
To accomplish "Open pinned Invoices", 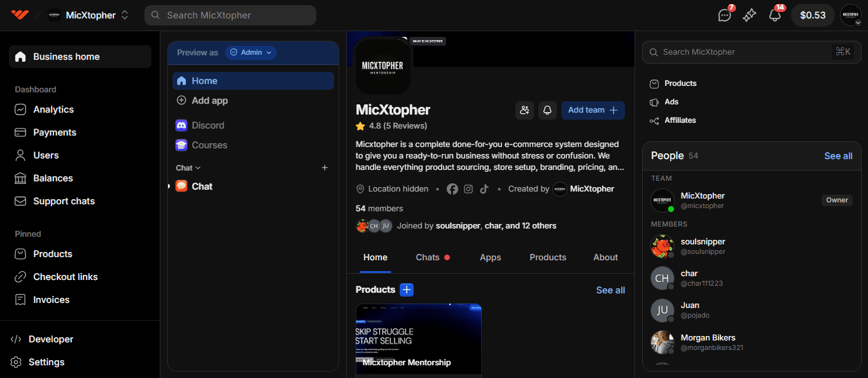I will (80, 300).
